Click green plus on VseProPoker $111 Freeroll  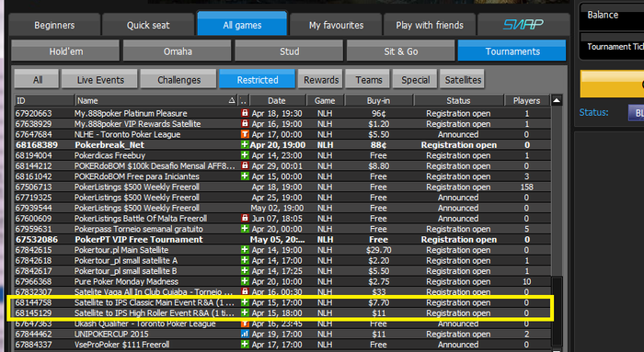click(x=245, y=345)
